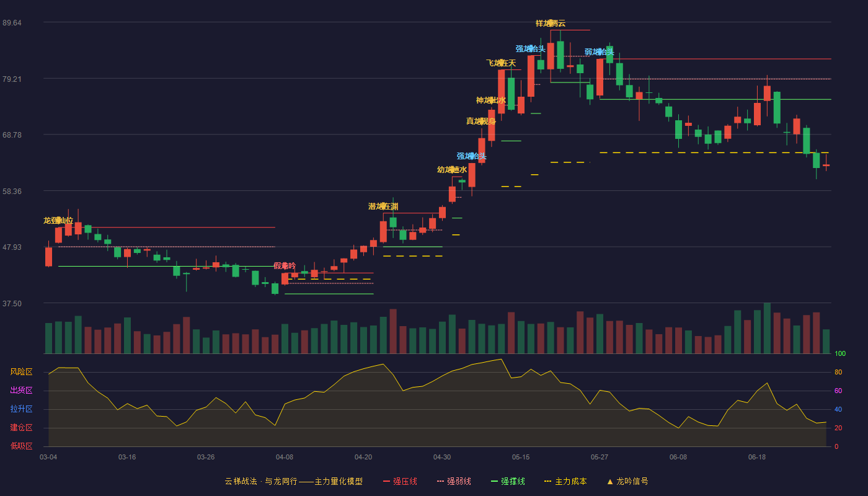868x496 pixels.
Task: Toggle the 主力成本 legend series
Action: [565, 481]
